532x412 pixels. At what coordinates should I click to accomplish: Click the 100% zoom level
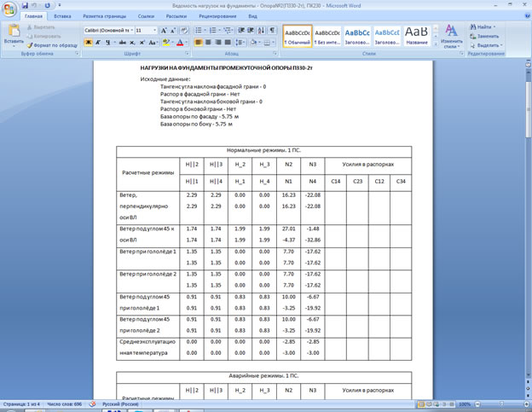(465, 404)
